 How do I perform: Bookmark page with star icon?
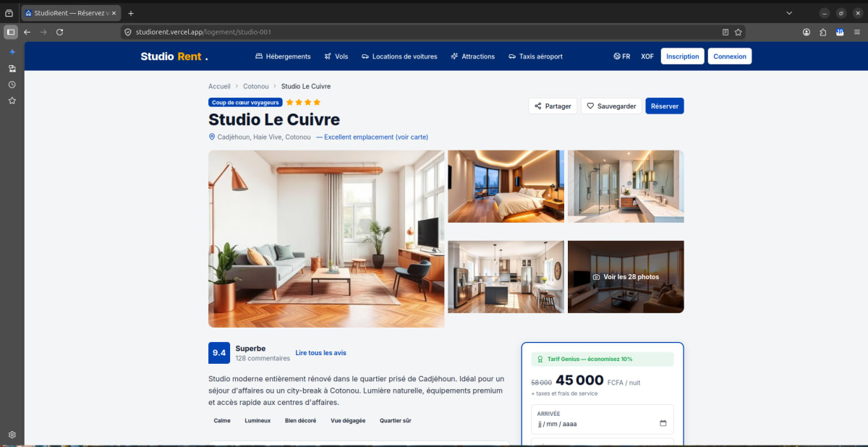pyautogui.click(x=738, y=32)
